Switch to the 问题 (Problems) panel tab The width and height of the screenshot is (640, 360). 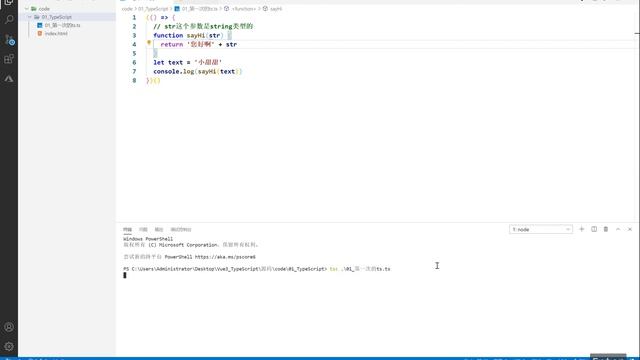(143, 229)
